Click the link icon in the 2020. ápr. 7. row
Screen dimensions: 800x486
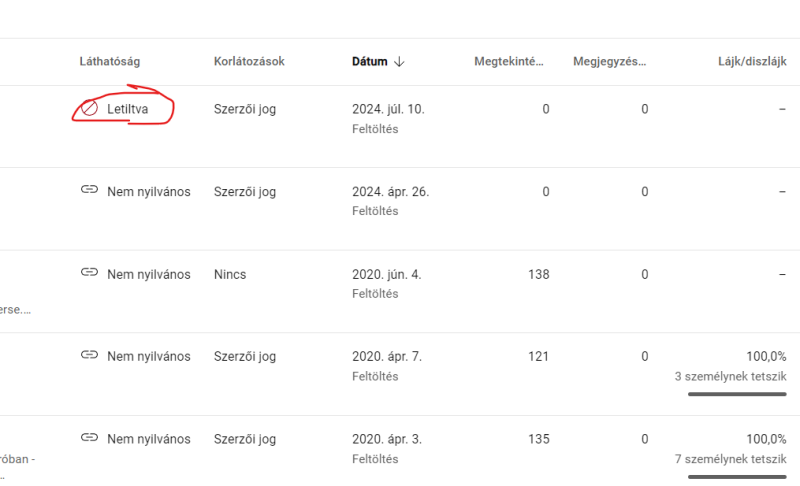click(89, 356)
